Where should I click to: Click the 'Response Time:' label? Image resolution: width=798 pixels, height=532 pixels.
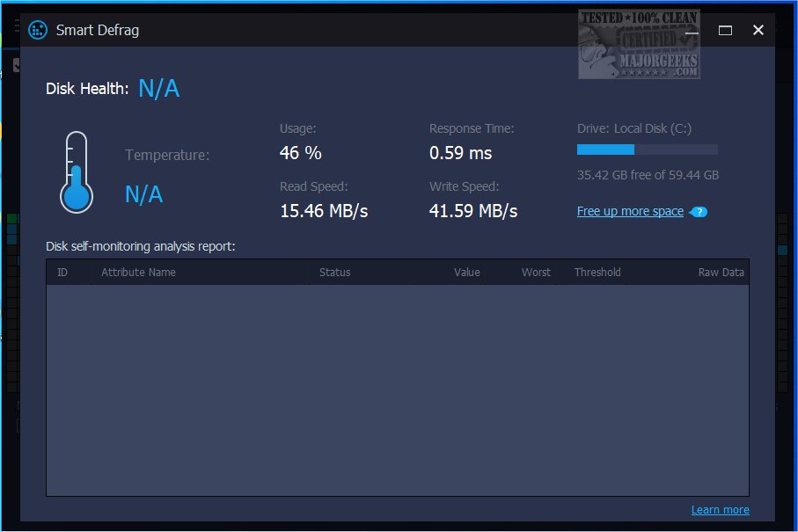(x=472, y=128)
